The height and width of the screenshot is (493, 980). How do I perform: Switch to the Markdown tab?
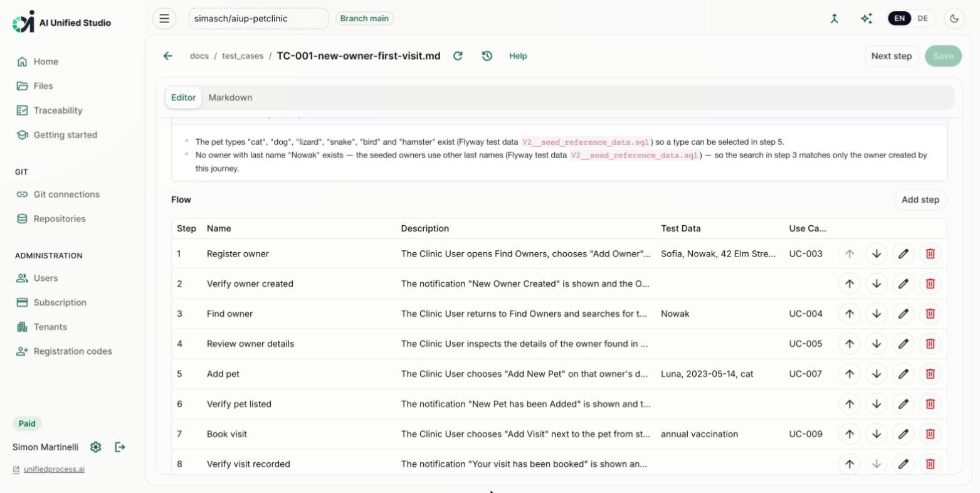(x=230, y=98)
